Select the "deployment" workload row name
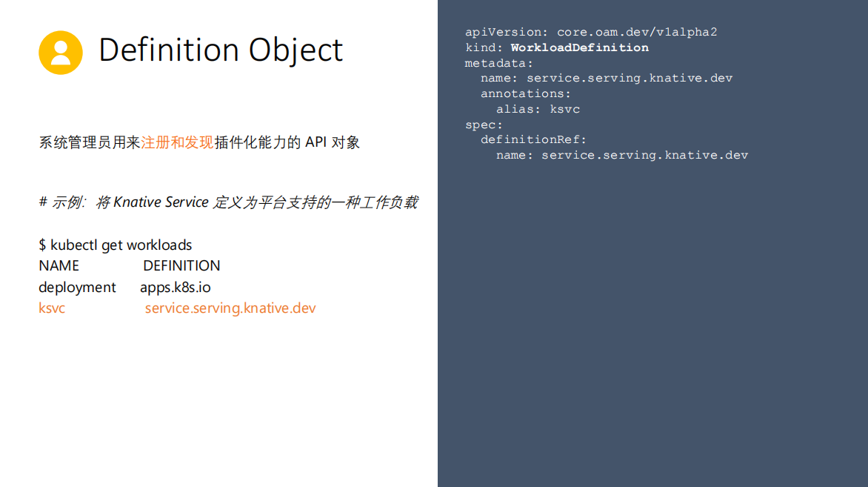The image size is (868, 487). [x=77, y=287]
